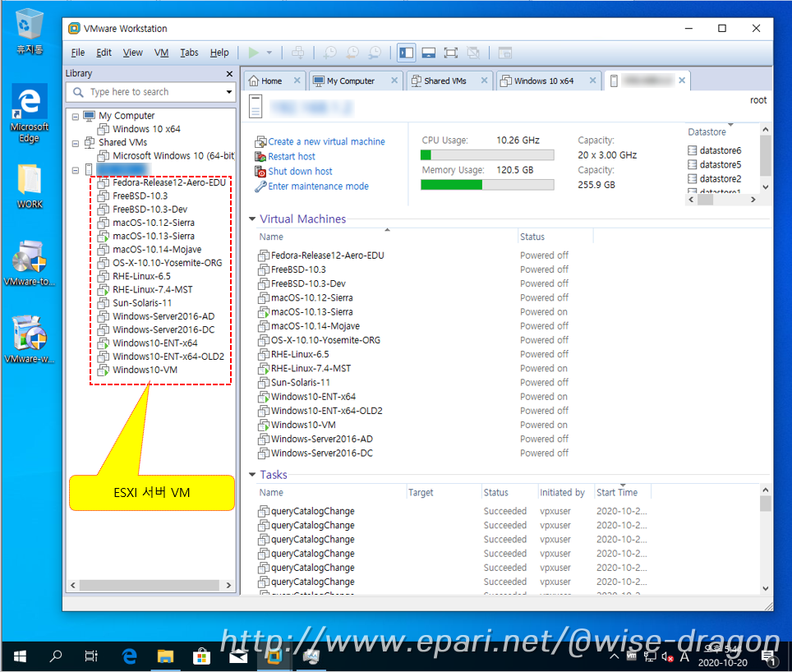Select Fedora-Release12-Aero-EDU in library tree
This screenshot has width=792, height=672.
169,182
